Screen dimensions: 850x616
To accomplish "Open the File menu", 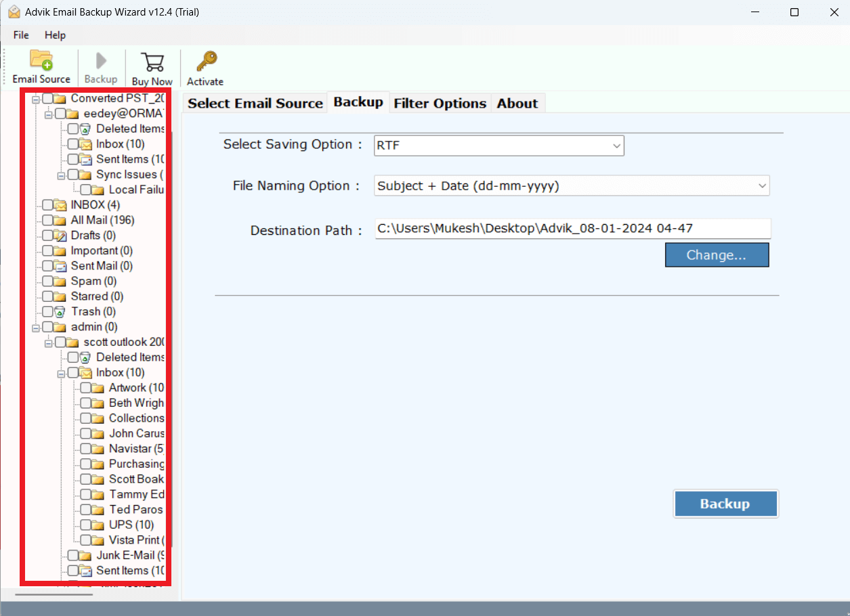I will 21,35.
